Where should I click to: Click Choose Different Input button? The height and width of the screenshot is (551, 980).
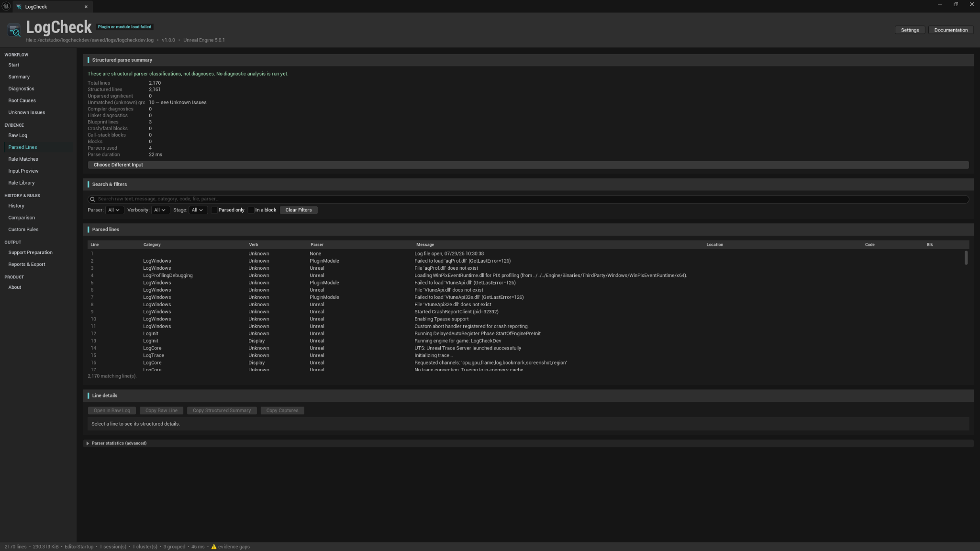pyautogui.click(x=528, y=165)
